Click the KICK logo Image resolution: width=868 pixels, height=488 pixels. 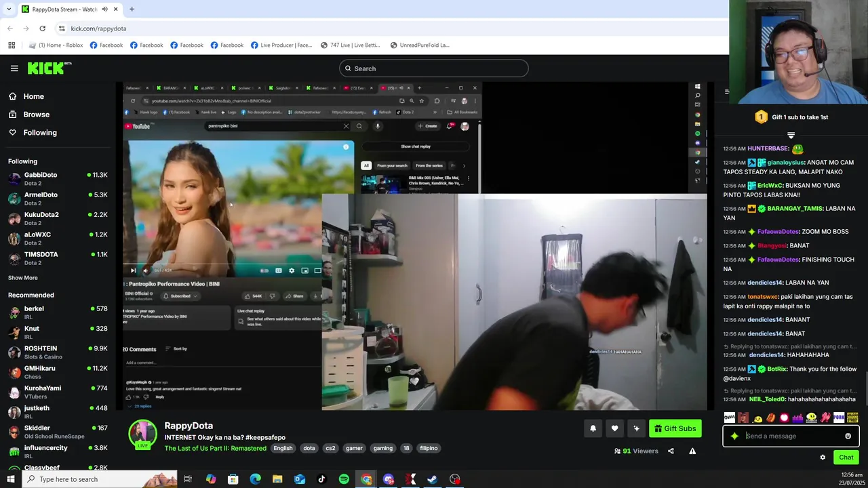coord(49,68)
